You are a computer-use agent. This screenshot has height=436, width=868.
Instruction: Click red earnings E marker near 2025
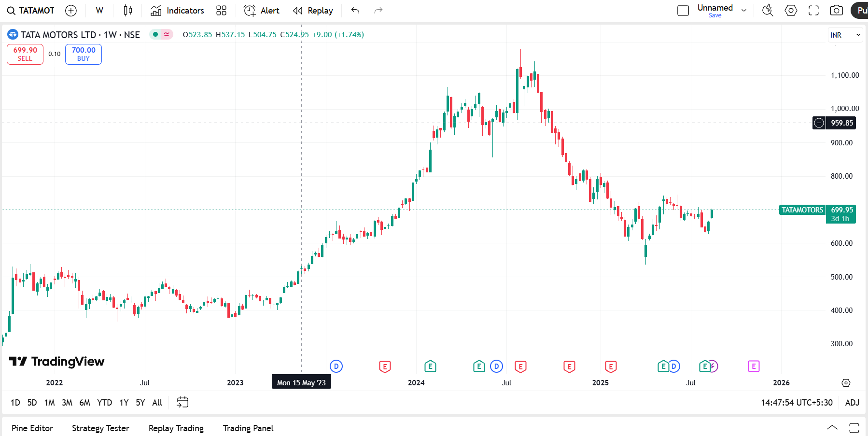(611, 366)
